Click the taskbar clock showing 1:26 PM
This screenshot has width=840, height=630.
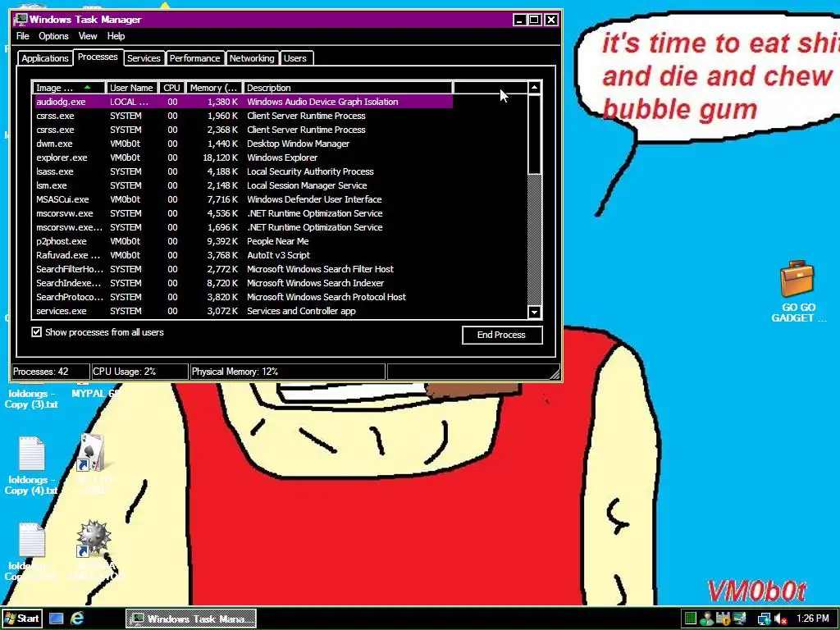coord(812,619)
